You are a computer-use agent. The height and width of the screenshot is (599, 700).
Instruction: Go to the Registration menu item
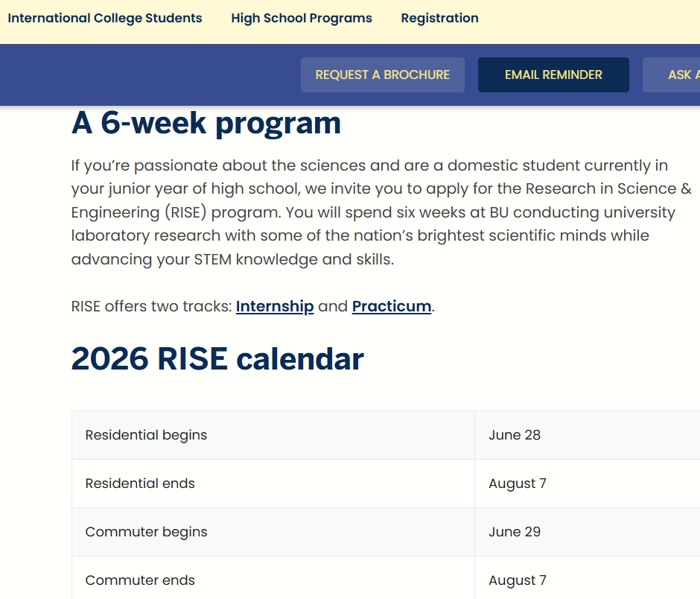(x=439, y=18)
